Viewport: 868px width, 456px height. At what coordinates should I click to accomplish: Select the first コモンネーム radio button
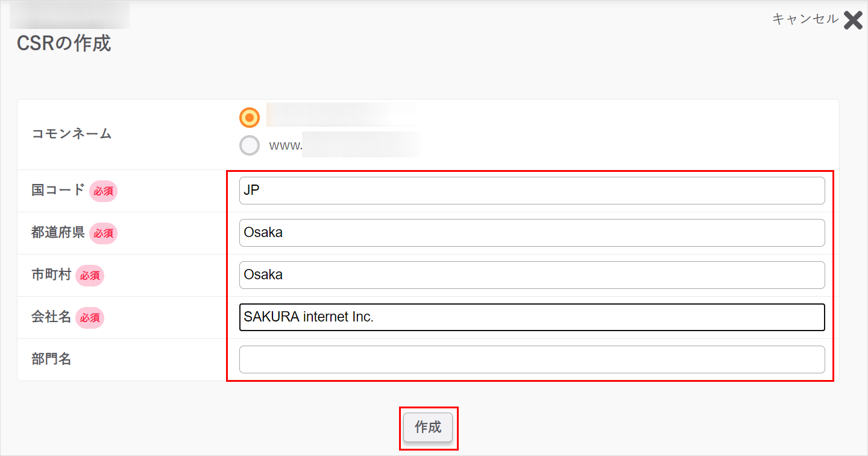coord(249,117)
